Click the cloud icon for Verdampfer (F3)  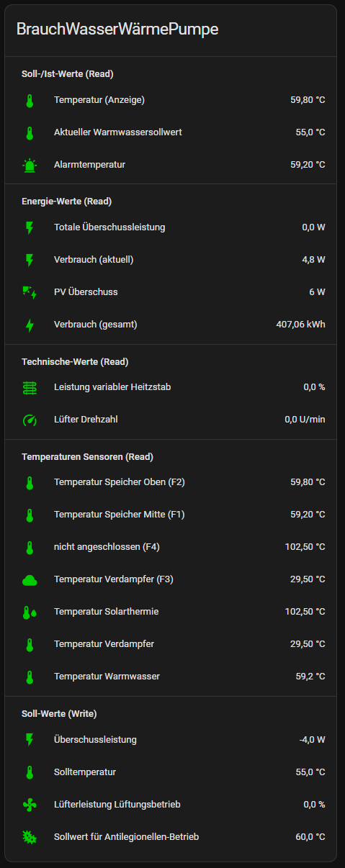coord(30,579)
